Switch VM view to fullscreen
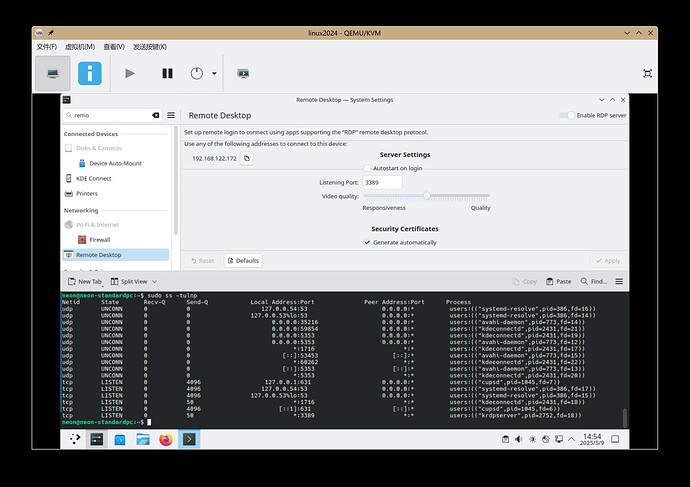 pos(647,73)
